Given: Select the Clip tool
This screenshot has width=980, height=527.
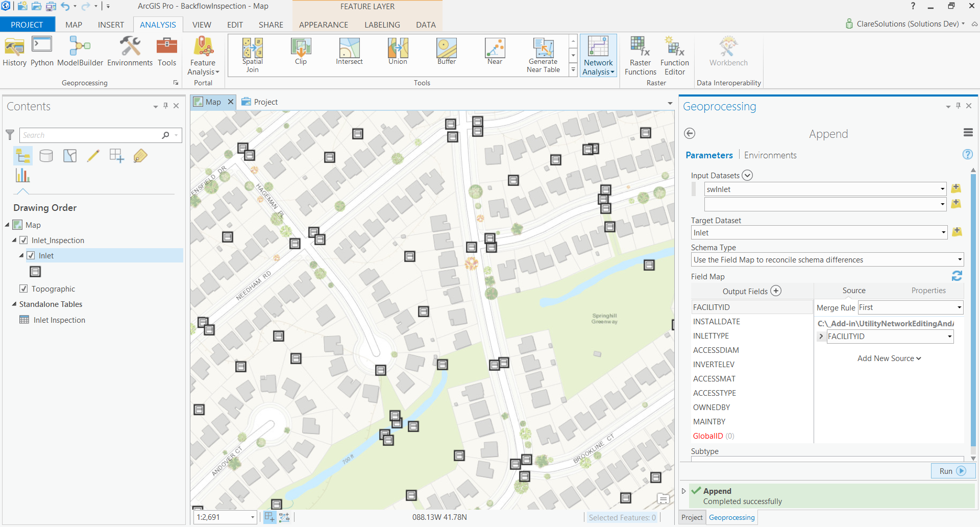Looking at the screenshot, I should coord(301,52).
